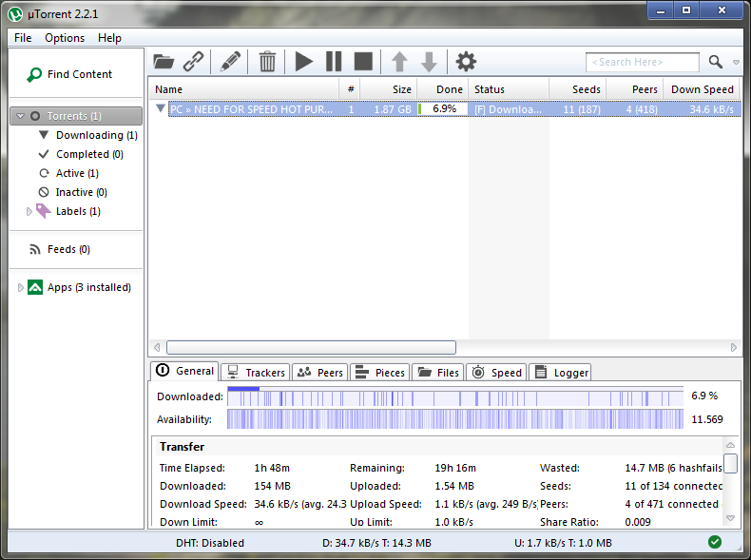Screen dimensions: 751x560
Task: Click the torrent list horizontal scrollbar thumb
Action: [311, 347]
